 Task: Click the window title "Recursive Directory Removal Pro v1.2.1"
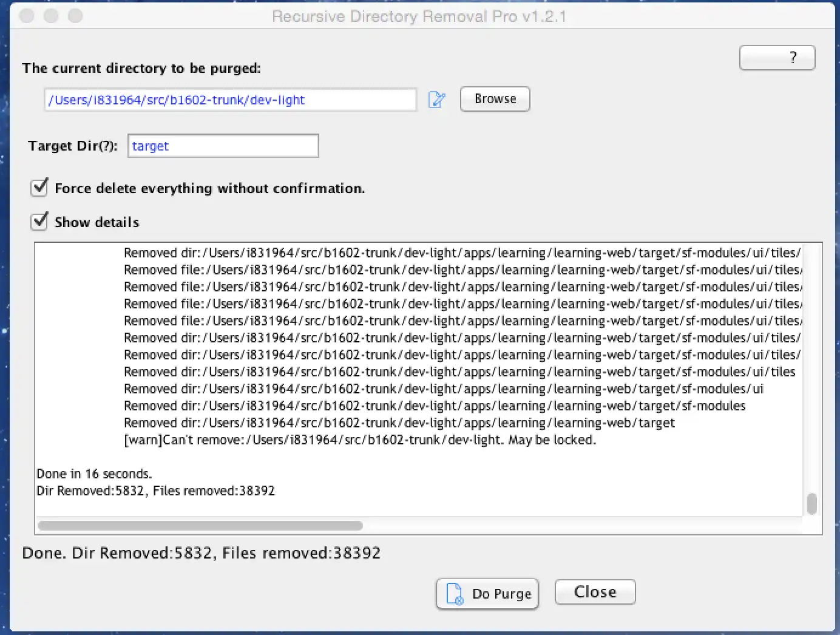[x=419, y=16]
